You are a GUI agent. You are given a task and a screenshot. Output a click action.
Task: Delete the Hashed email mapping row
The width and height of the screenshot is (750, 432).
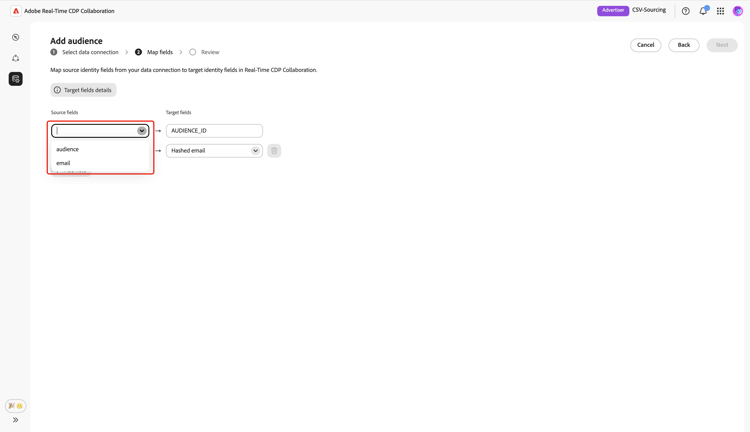(274, 151)
